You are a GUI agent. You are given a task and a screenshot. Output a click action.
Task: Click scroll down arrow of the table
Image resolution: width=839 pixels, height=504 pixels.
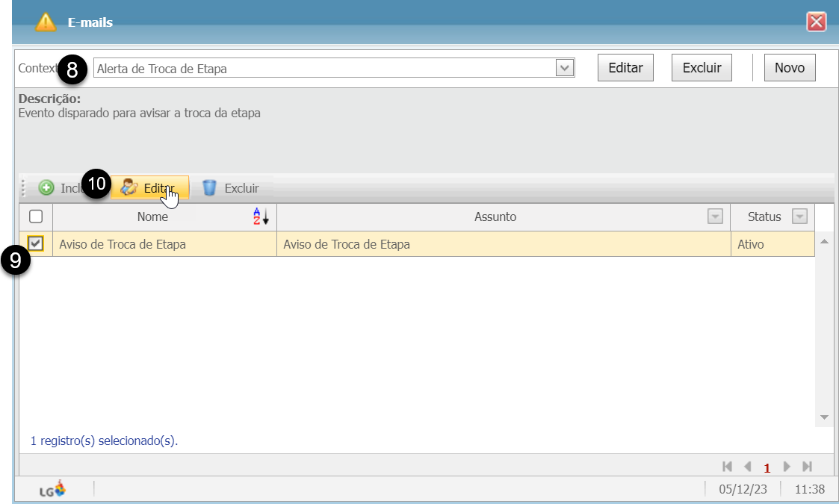click(825, 417)
